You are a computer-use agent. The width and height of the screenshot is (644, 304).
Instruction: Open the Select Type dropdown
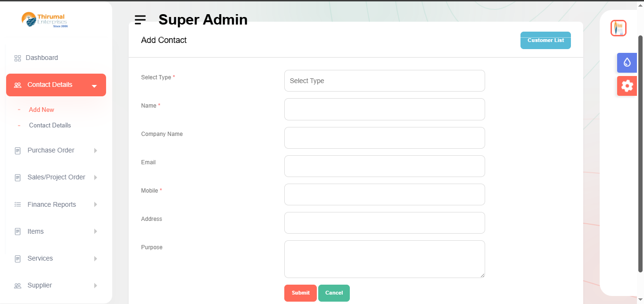click(x=384, y=81)
